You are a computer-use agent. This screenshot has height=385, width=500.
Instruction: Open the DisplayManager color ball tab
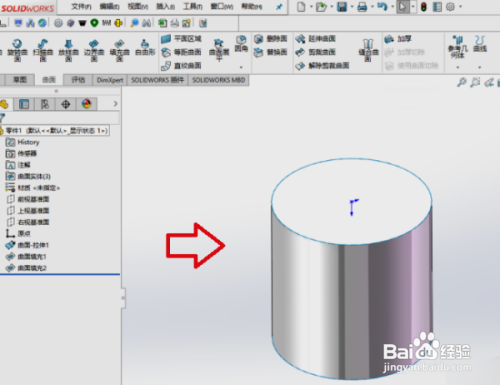pos(87,104)
